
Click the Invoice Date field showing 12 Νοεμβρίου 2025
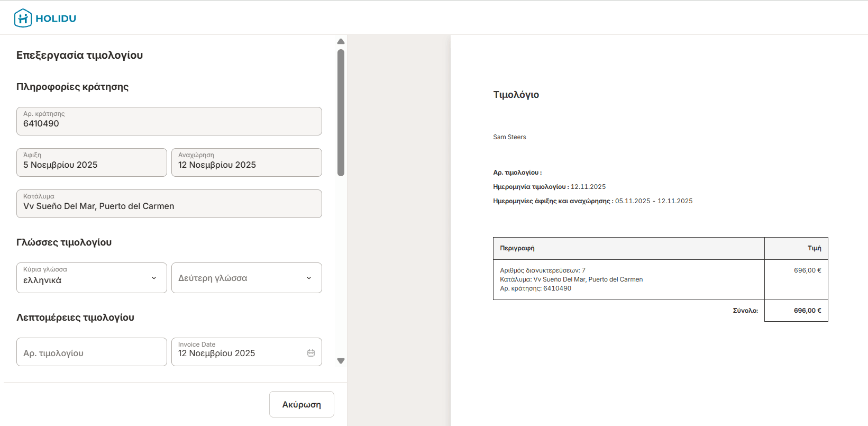pos(238,352)
